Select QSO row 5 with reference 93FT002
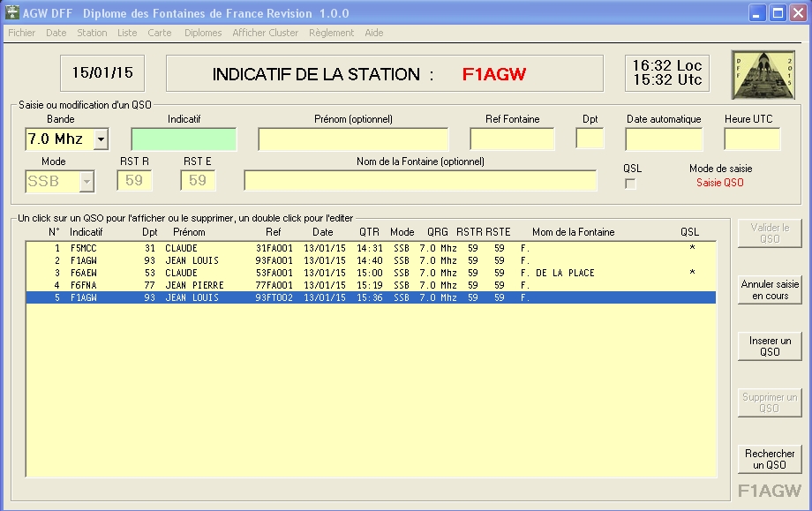 [x=371, y=297]
